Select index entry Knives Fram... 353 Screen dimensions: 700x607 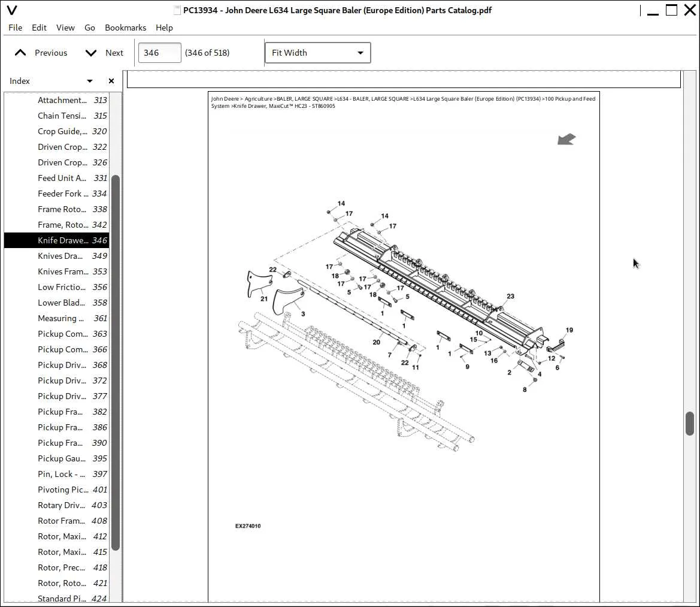click(57, 271)
